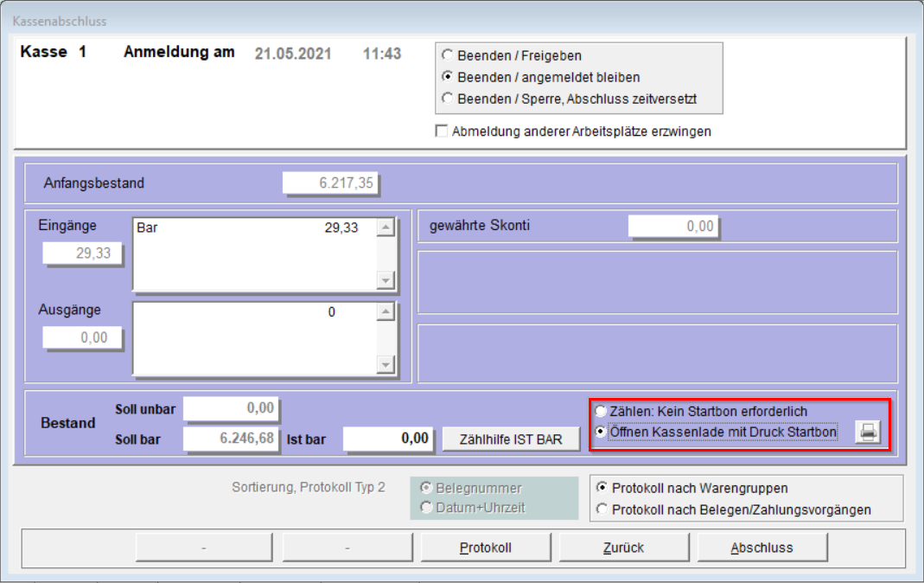Screen dimensions: 924x583
Task: Open the 'Zählhilfe IST BAR' helper
Action: [511, 439]
